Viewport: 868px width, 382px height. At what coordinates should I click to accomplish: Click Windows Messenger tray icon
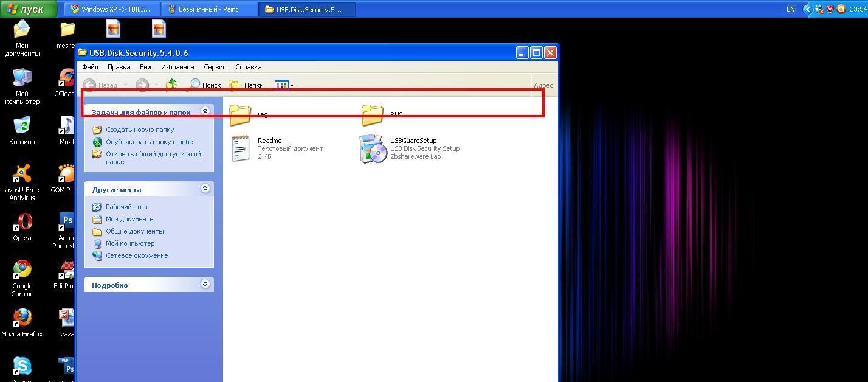tap(819, 9)
